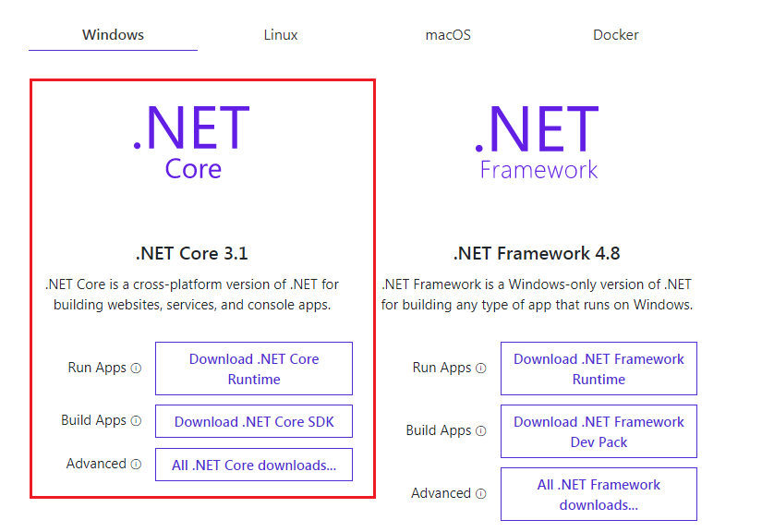Click the info icon beside .NET Core Run Apps
774x532 pixels.
tap(137, 368)
